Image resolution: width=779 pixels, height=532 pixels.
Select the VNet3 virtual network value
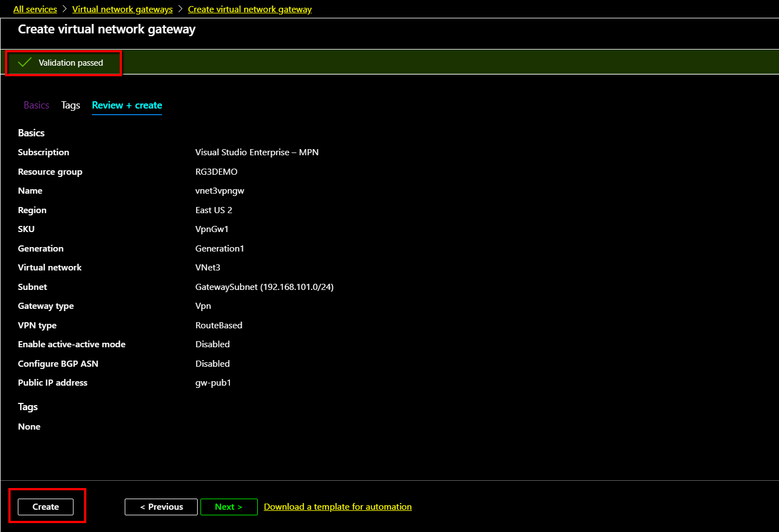coord(208,268)
